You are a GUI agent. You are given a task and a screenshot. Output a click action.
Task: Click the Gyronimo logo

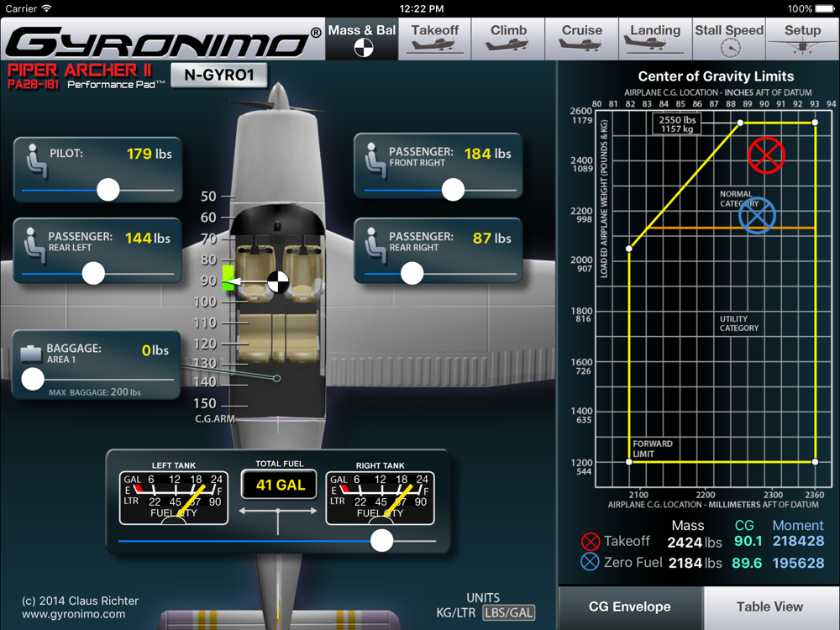(x=164, y=40)
